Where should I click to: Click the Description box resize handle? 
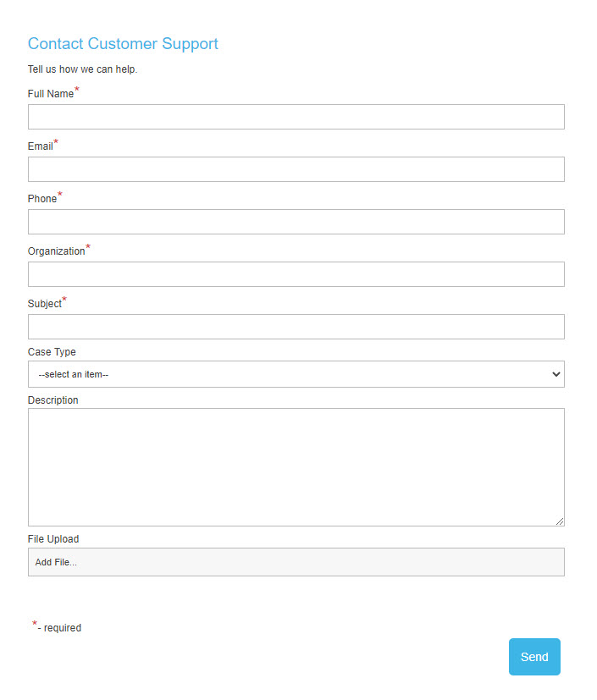pos(560,521)
